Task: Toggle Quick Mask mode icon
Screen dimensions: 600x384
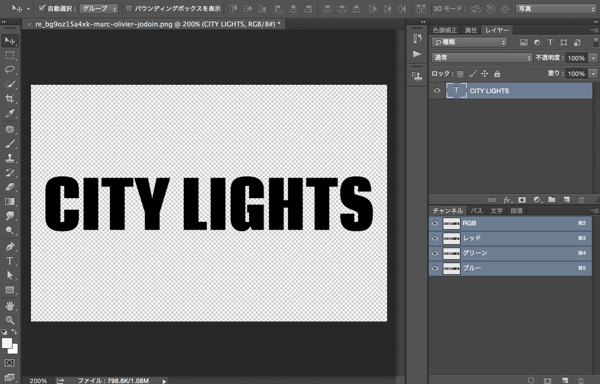Action: click(x=10, y=363)
